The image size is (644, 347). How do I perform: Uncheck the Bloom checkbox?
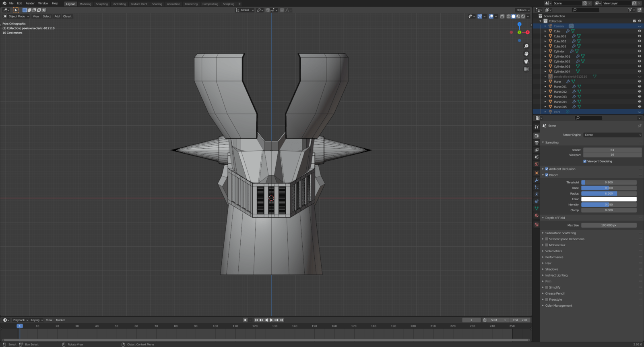pyautogui.click(x=547, y=175)
